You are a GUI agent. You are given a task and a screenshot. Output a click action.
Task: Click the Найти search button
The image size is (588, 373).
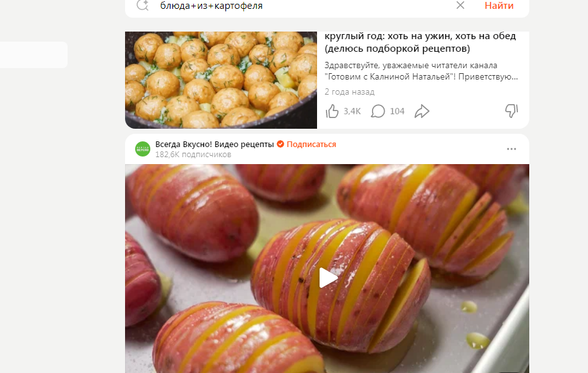(499, 6)
